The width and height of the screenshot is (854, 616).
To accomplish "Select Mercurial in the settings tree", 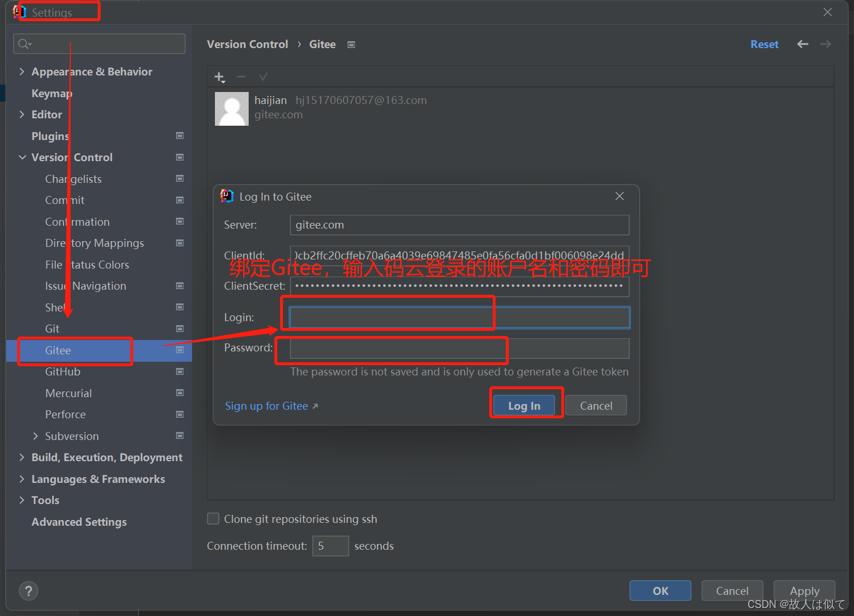I will pyautogui.click(x=69, y=393).
